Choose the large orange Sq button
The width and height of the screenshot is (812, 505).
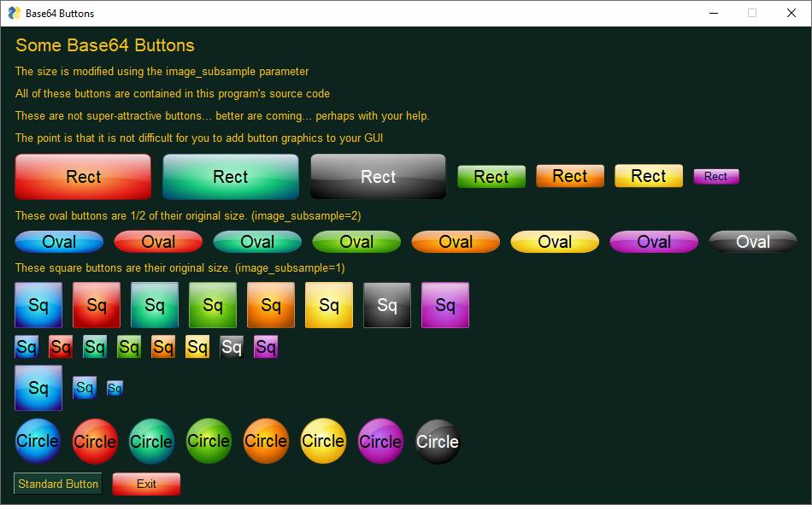[271, 305]
